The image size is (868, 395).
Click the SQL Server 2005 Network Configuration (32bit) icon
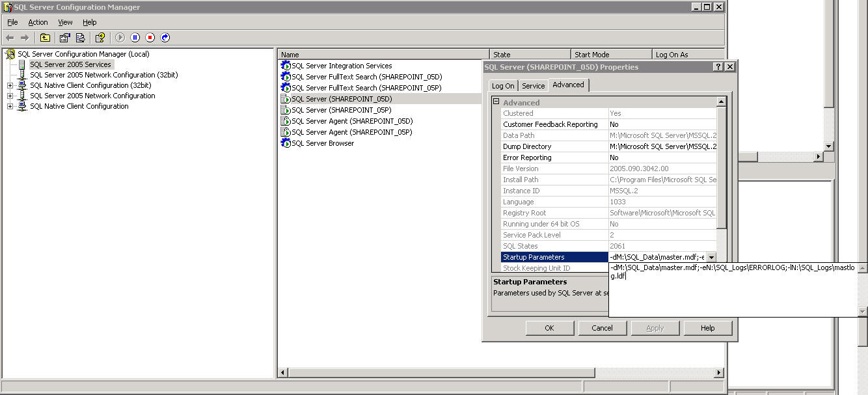[x=22, y=75]
